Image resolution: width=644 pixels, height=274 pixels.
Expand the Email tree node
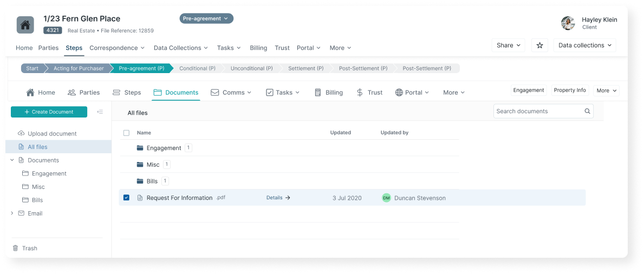pos(12,213)
